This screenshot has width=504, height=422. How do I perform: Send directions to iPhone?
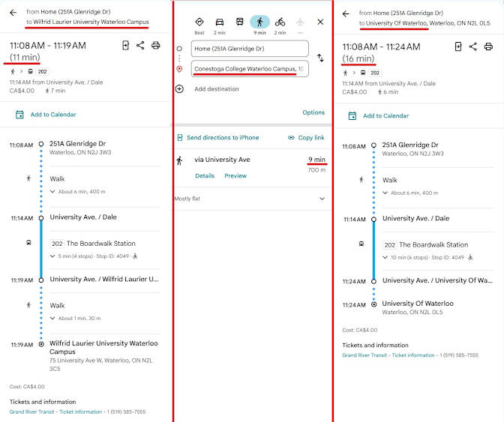223,137
